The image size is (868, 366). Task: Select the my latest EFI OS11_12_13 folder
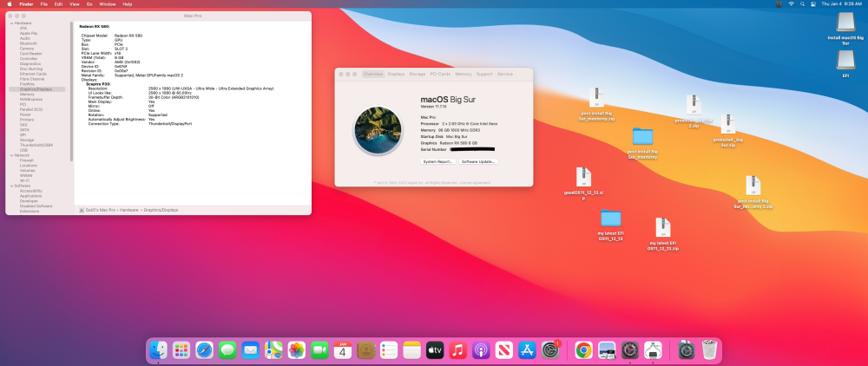click(x=610, y=225)
